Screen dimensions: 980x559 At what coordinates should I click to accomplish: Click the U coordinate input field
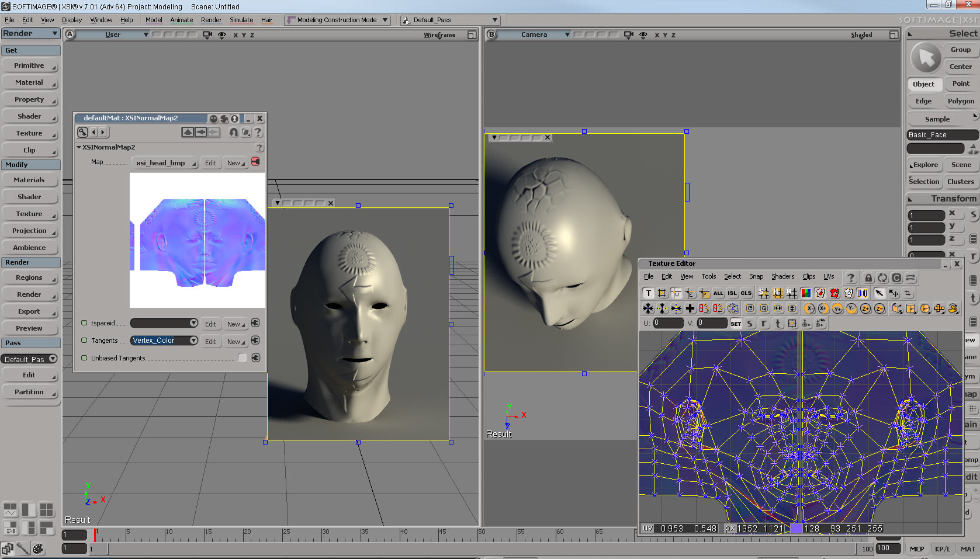point(668,323)
